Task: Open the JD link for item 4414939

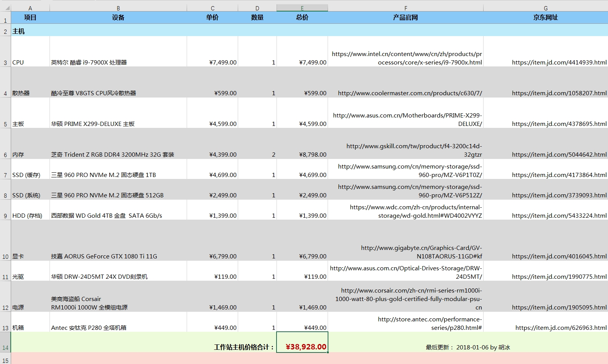Action: click(x=559, y=62)
